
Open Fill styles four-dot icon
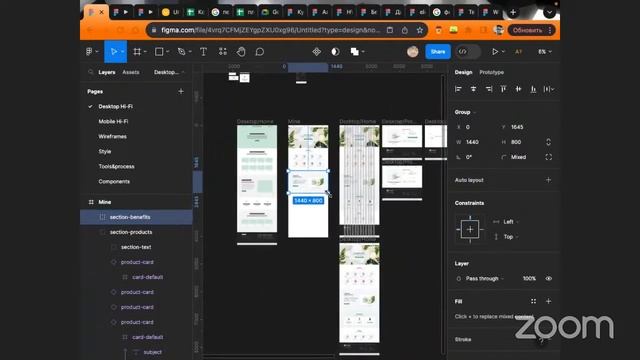(x=533, y=301)
